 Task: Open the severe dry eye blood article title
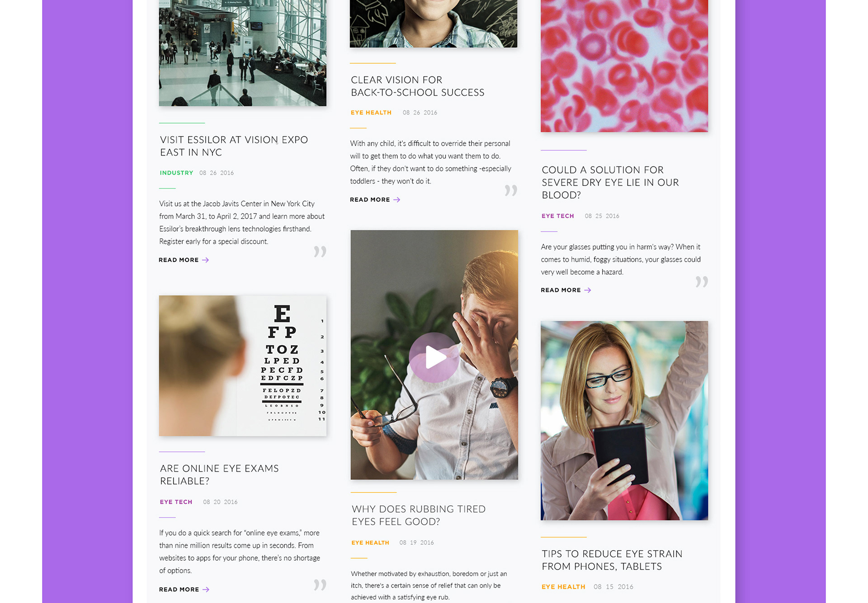(x=610, y=182)
